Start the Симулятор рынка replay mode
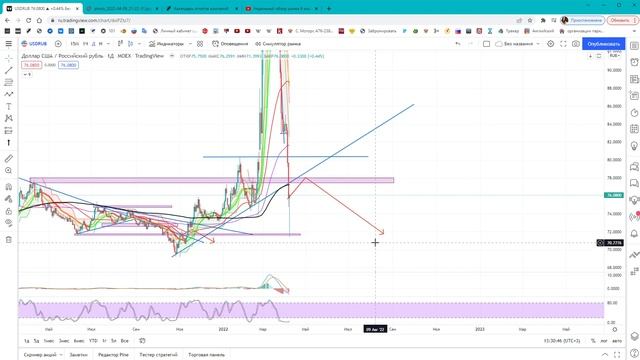Viewport: 640px width, 360px height. pos(278,44)
